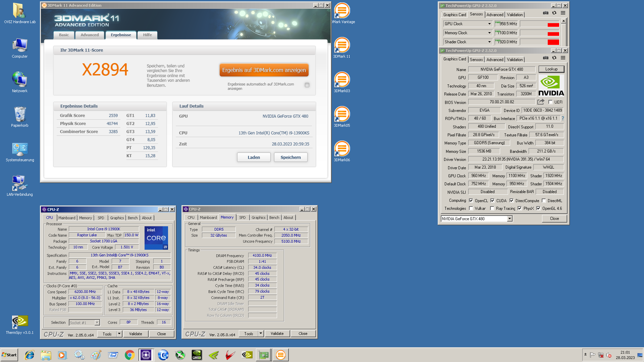The image size is (644, 362).
Task: Launch the ThermSpy v3.0.1 shortcut
Action: (x=19, y=324)
